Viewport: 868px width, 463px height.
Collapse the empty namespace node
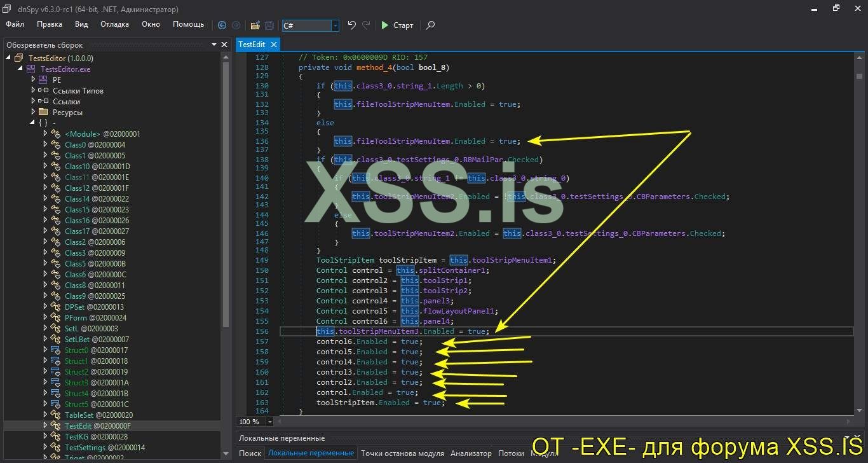(x=32, y=123)
